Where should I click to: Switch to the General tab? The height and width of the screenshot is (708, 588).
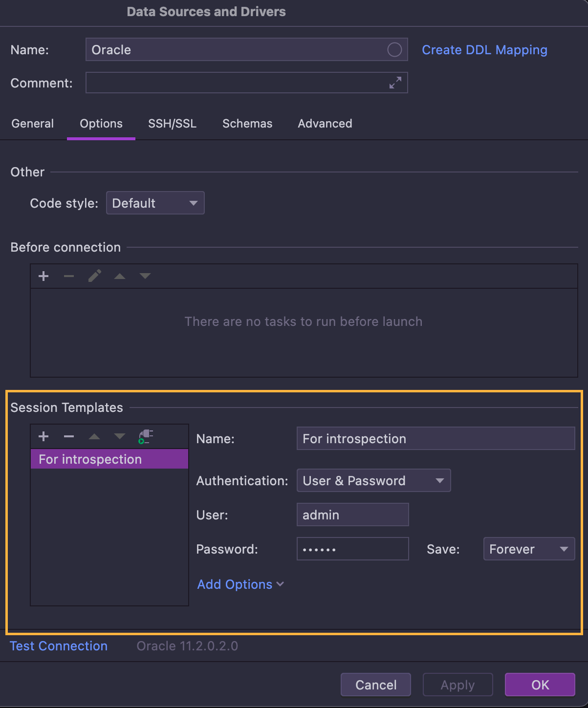(x=33, y=124)
